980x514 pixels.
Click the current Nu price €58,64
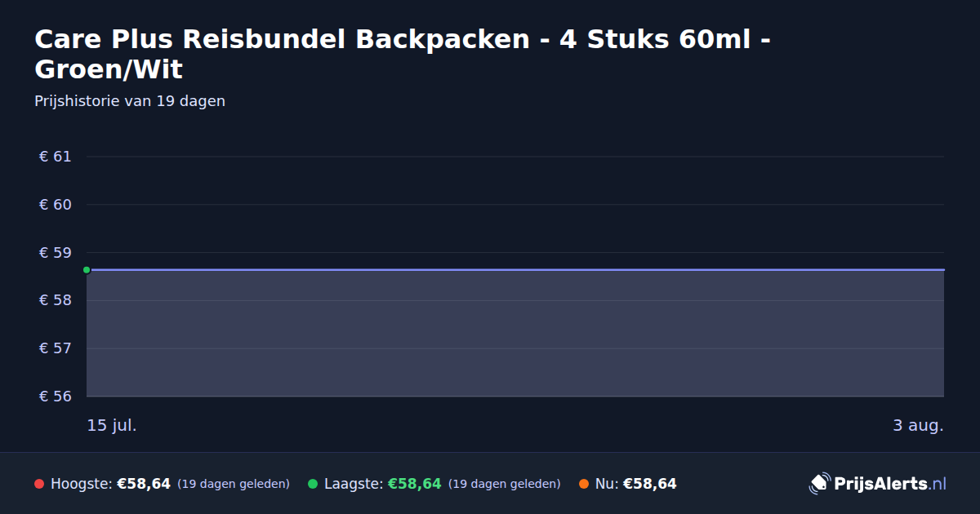(650, 484)
